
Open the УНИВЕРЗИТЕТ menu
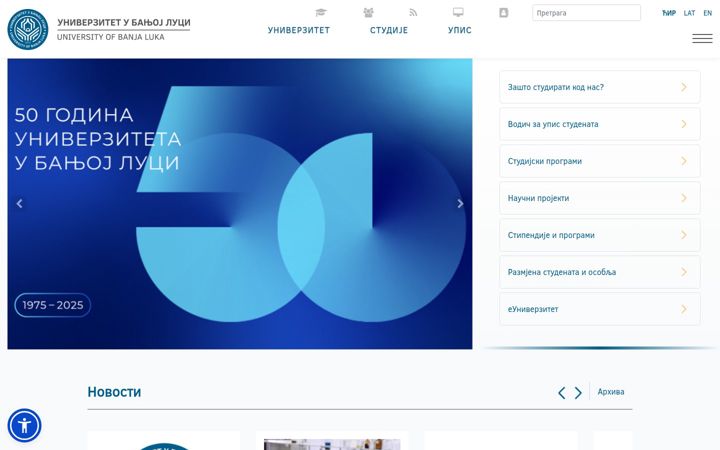click(x=299, y=30)
